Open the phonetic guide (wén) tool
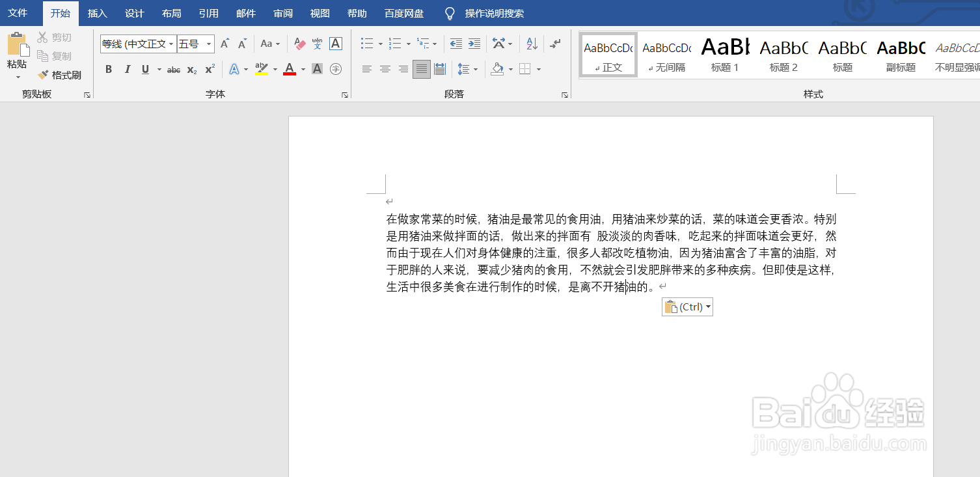Viewport: 980px width, 477px height. [x=317, y=44]
